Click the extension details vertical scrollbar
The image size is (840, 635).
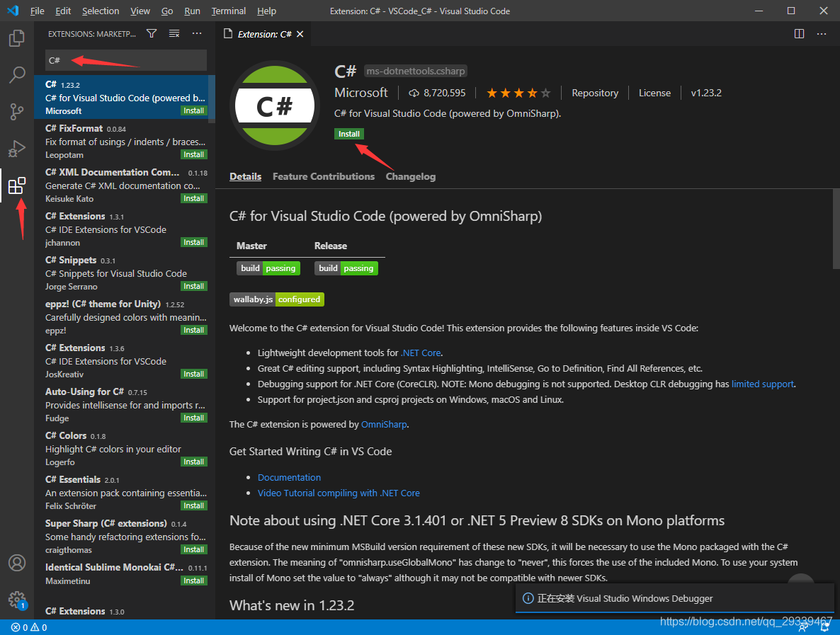[836, 229]
